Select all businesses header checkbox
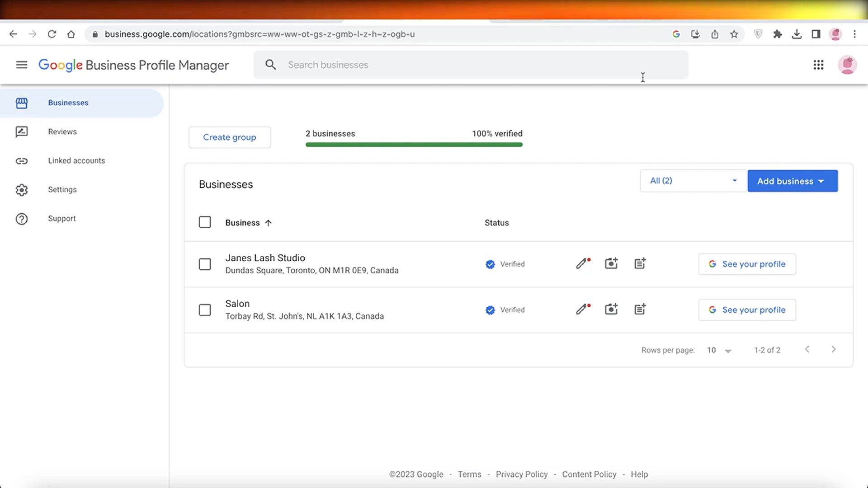This screenshot has width=868, height=488. [x=205, y=222]
